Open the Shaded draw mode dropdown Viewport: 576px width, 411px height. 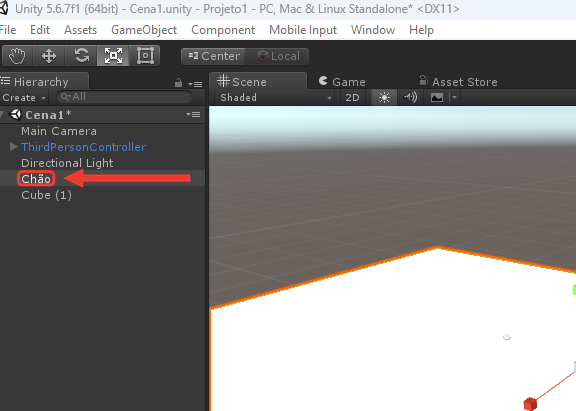pos(276,98)
